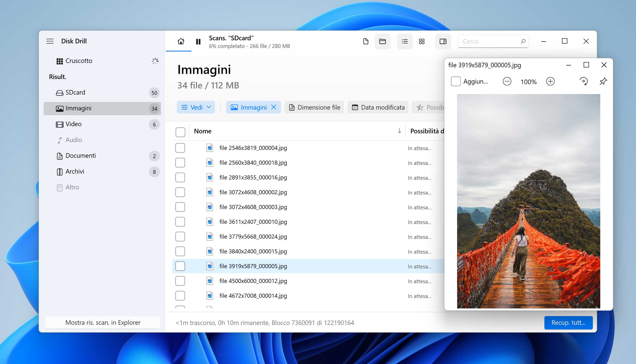Sort by Nome column header
Viewport: 636px width, 364px height.
203,131
